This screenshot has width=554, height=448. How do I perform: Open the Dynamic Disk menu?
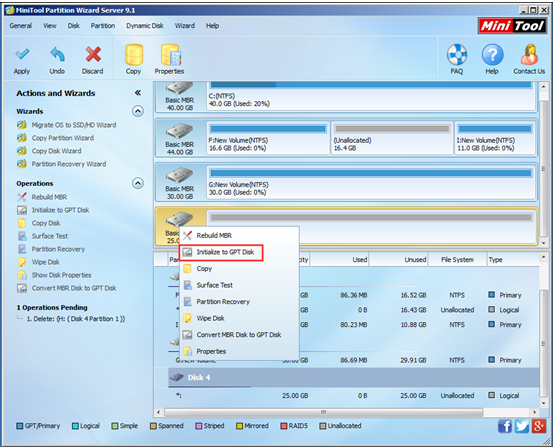click(x=145, y=26)
